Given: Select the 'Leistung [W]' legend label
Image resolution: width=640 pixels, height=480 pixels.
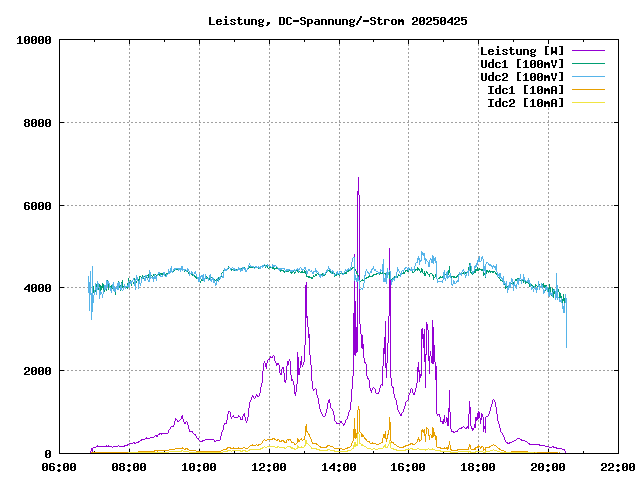Looking at the screenshot, I should click(521, 51).
